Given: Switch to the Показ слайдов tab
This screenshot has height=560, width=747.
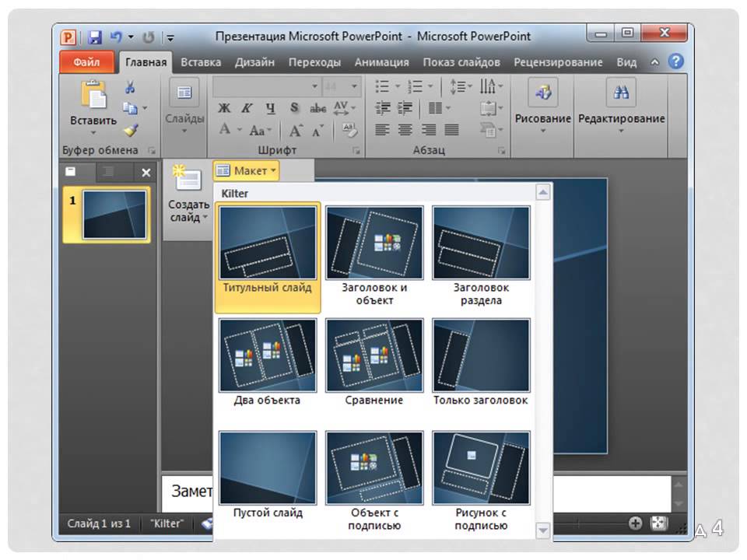Looking at the screenshot, I should pos(461,62).
